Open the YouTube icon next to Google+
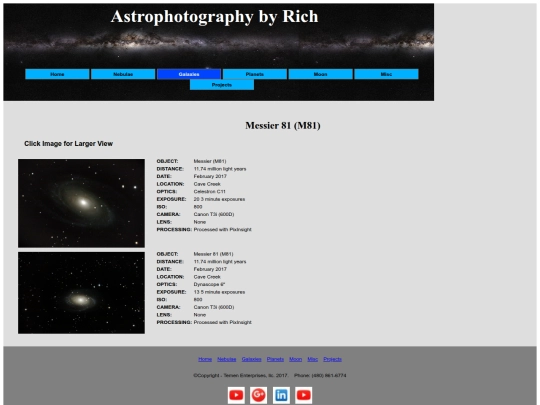 [236, 395]
